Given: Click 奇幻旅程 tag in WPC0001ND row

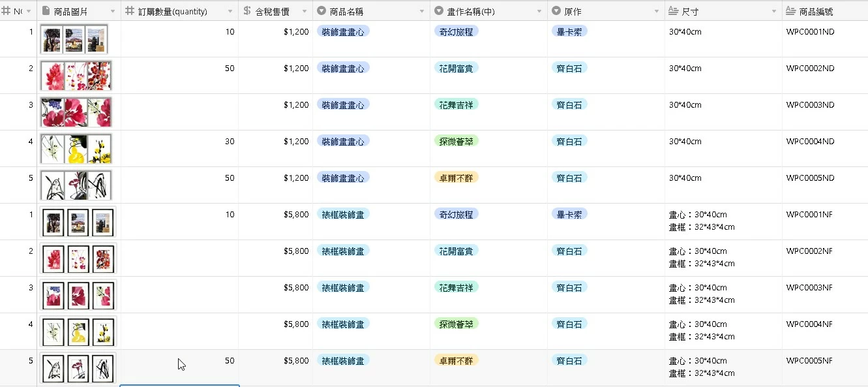Looking at the screenshot, I should pos(456,31).
